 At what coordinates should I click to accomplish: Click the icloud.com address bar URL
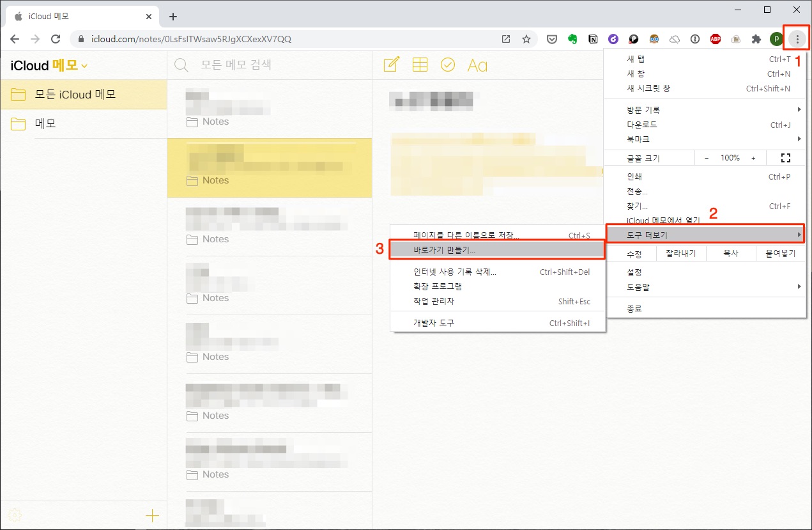tap(191, 39)
